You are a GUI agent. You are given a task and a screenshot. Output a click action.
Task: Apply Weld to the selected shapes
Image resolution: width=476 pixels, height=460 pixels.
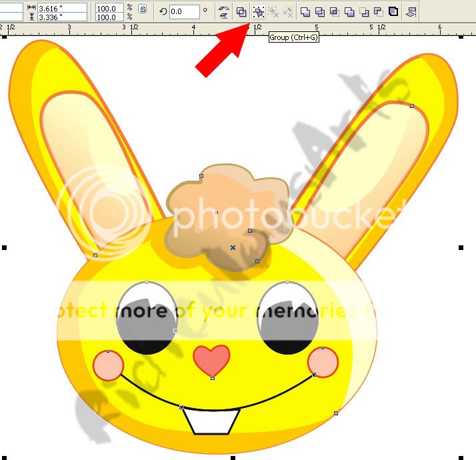pos(305,11)
